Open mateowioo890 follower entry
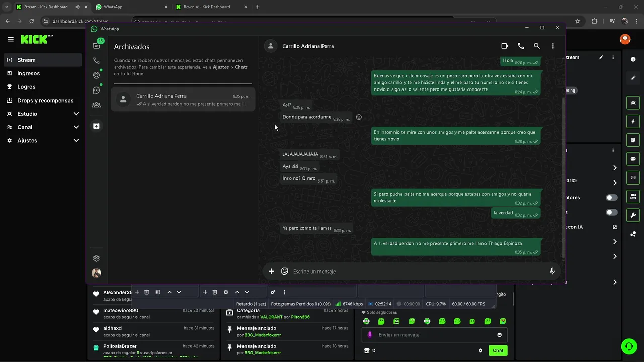Screen dimensions: 644x362 click(x=153, y=313)
